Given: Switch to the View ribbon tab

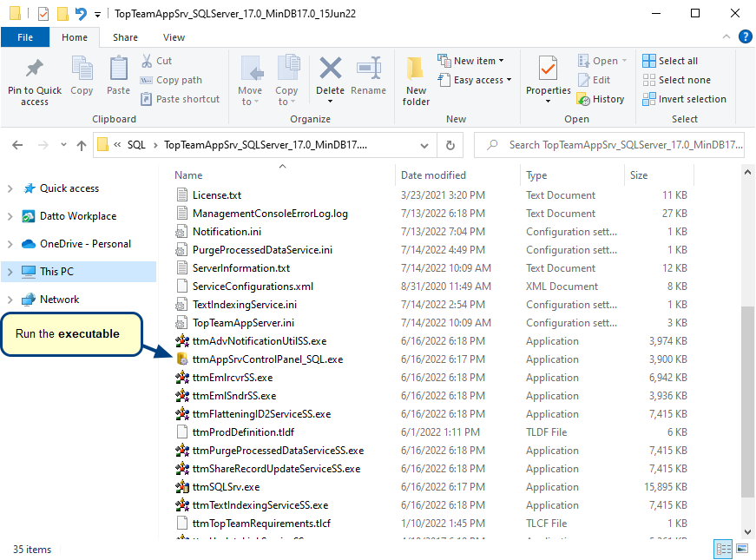Looking at the screenshot, I should tap(174, 37).
